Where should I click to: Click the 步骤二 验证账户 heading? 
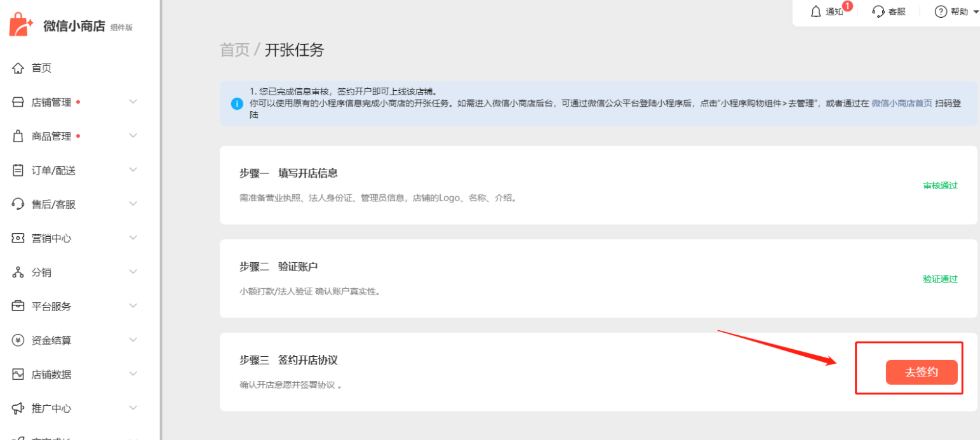tap(279, 267)
